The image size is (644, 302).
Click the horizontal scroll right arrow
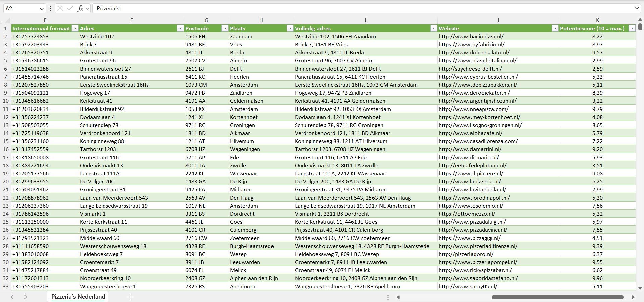click(633, 297)
